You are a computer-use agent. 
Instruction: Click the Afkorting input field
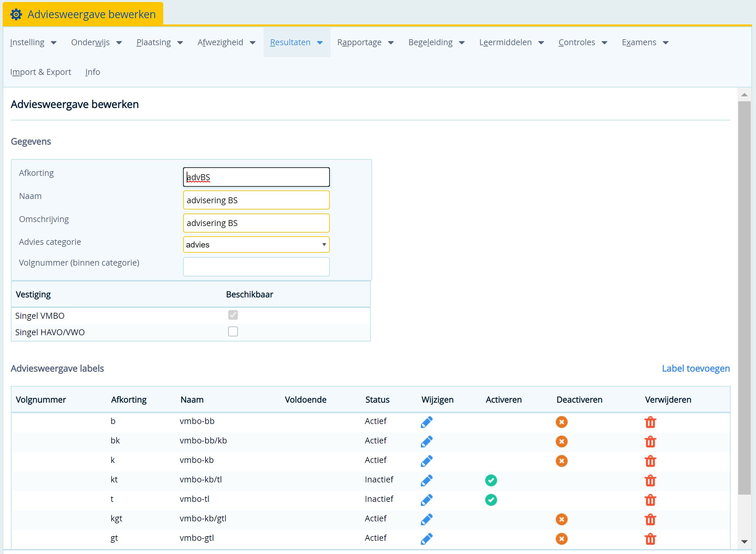(256, 177)
